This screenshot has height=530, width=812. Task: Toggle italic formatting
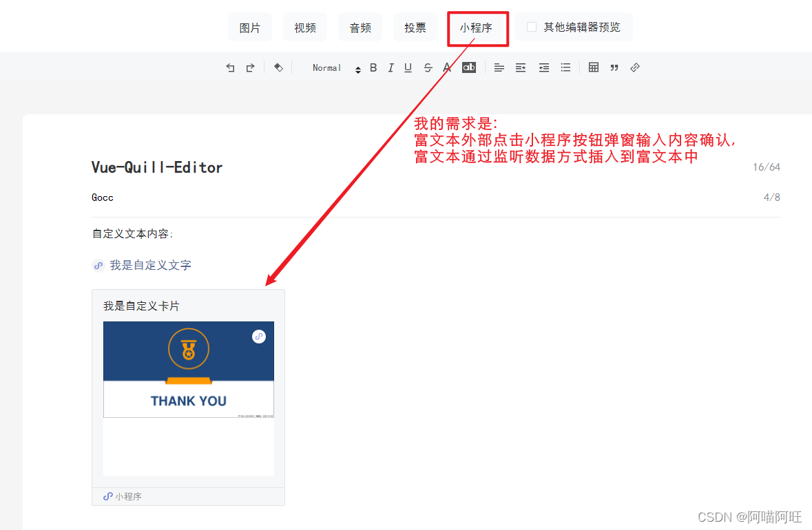coord(391,68)
